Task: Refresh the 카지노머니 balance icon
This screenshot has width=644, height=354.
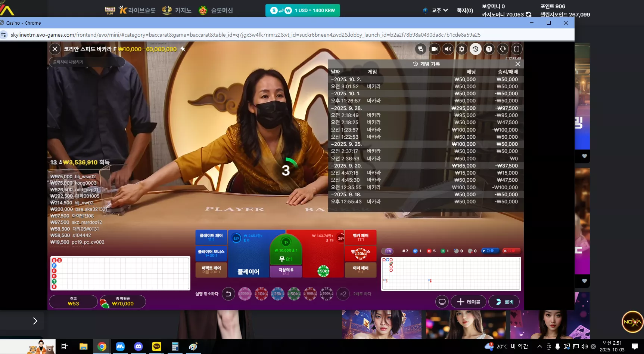Action: [528, 15]
